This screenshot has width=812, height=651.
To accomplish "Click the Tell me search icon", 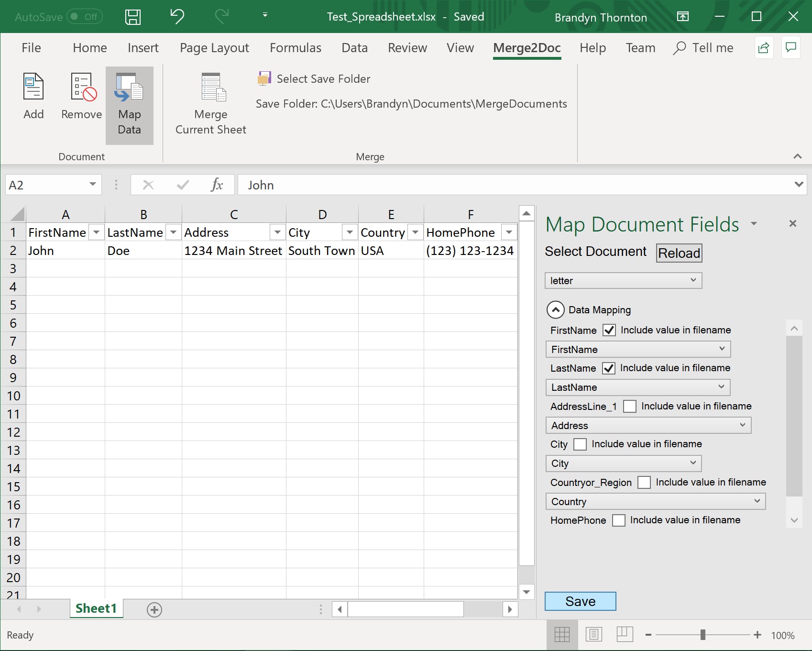I will [679, 48].
